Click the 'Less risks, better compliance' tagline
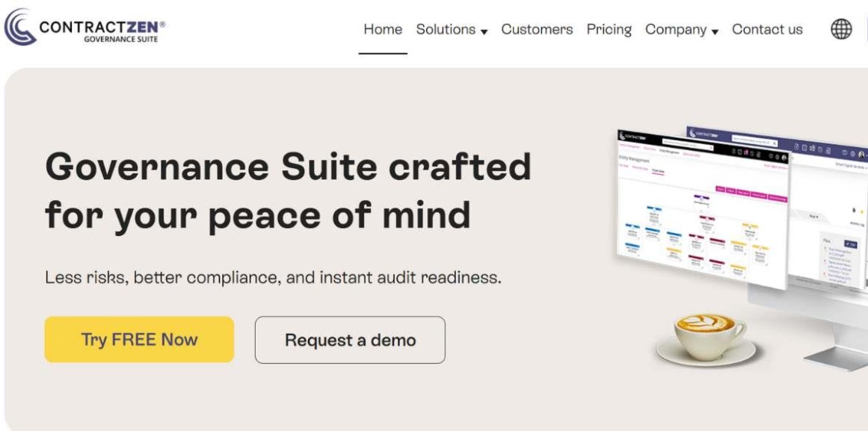The height and width of the screenshot is (431, 868). click(273, 278)
